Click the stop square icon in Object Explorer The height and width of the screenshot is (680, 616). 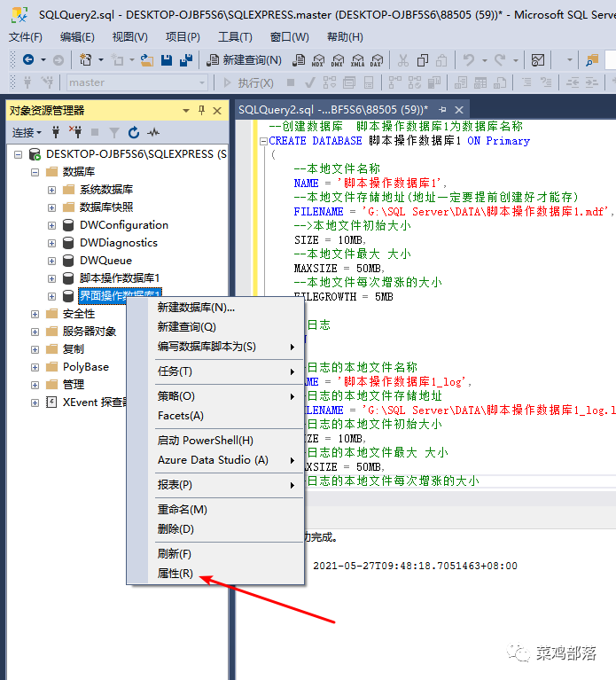coord(95,132)
